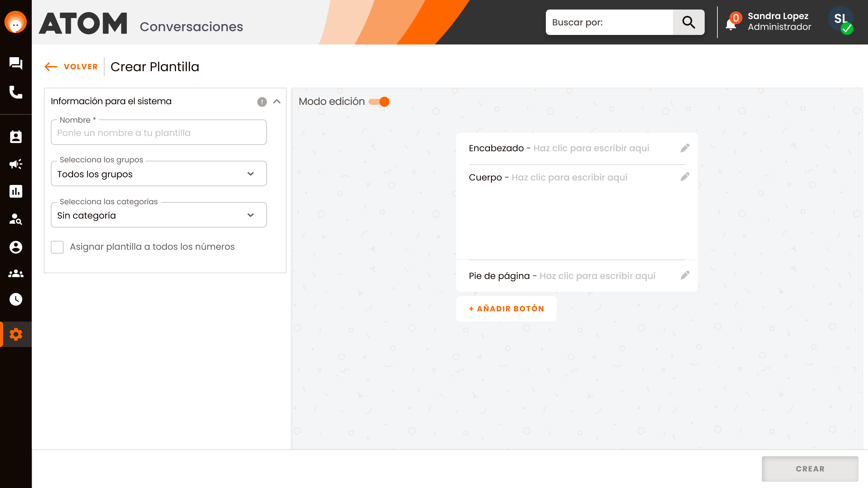Edit Pie de página with pencil icon

click(685, 275)
